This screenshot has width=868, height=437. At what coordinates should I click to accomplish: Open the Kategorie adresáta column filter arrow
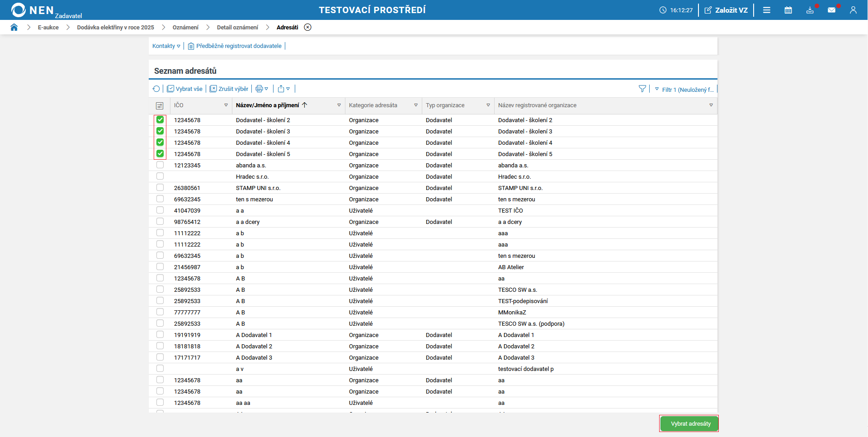tap(416, 105)
